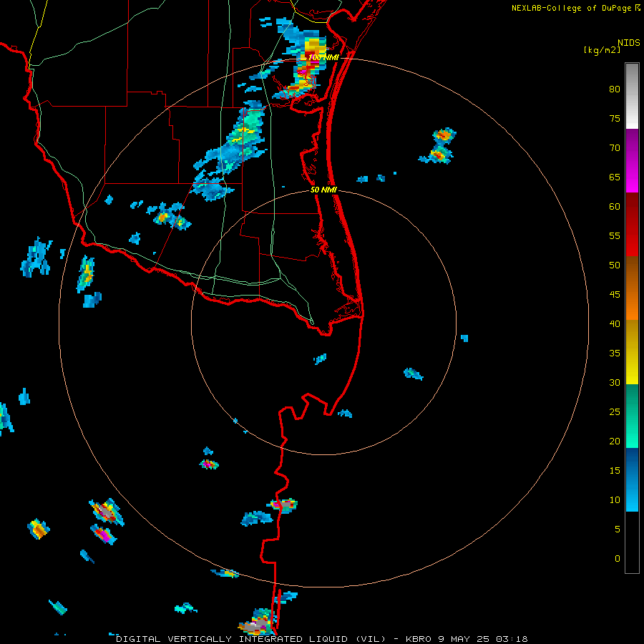Click the scale value 30
The image size is (644, 644).
click(615, 383)
